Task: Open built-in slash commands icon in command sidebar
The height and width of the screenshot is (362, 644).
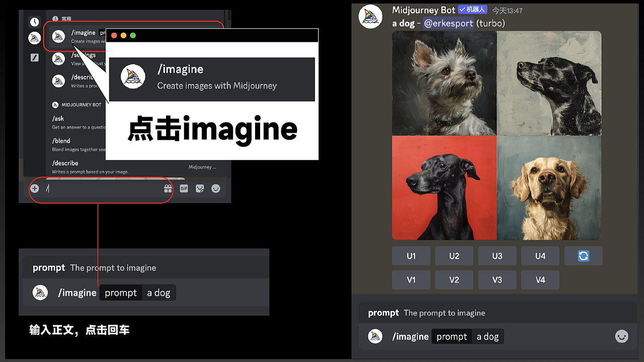Action: coord(34,57)
